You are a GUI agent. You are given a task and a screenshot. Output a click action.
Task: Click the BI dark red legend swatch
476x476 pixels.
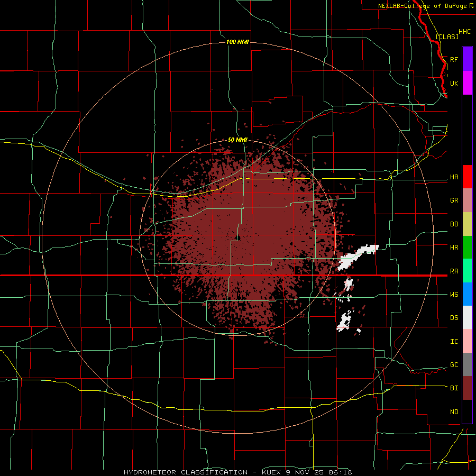click(x=467, y=388)
